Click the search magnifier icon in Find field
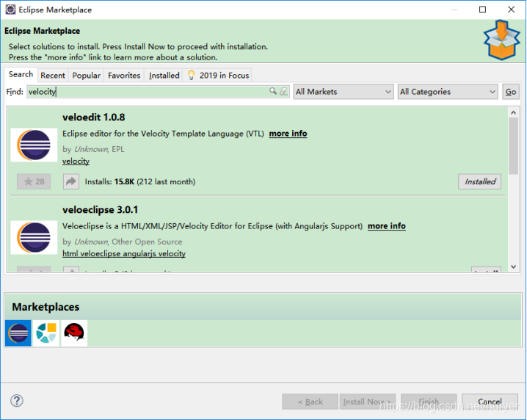Image resolution: width=527 pixels, height=420 pixels. [x=273, y=91]
